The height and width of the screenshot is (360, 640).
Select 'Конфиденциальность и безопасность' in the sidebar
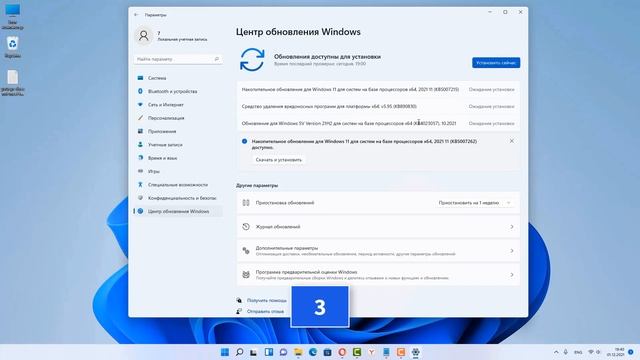pos(178,198)
